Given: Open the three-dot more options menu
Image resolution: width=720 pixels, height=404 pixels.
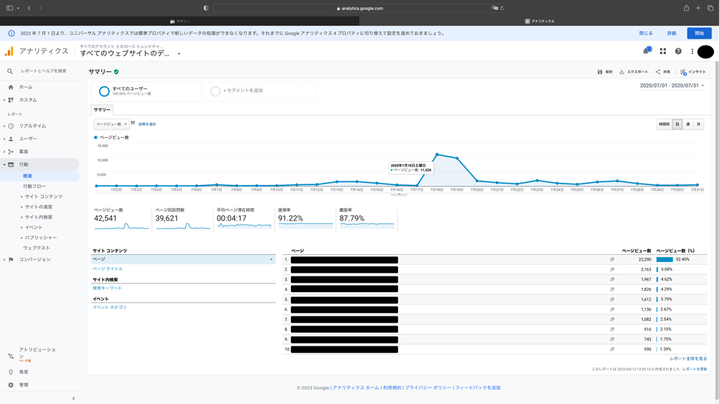Looking at the screenshot, I should coord(692,51).
